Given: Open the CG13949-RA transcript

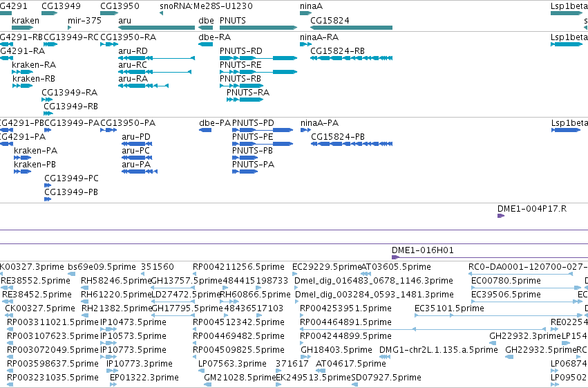Looking at the screenshot, I should point(47,100).
